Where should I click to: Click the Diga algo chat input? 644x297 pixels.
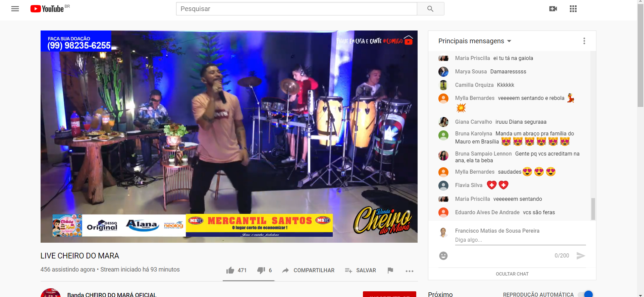tap(520, 240)
